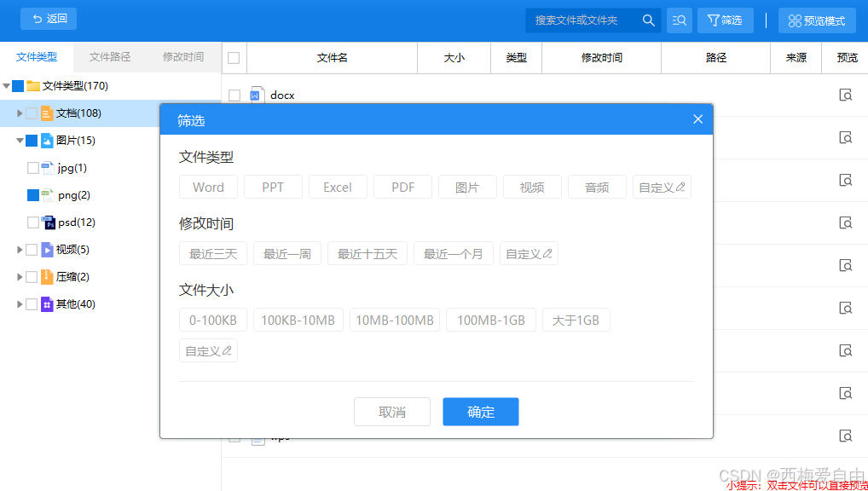Select the 图片 file type filter
The width and height of the screenshot is (868, 491).
tap(467, 187)
